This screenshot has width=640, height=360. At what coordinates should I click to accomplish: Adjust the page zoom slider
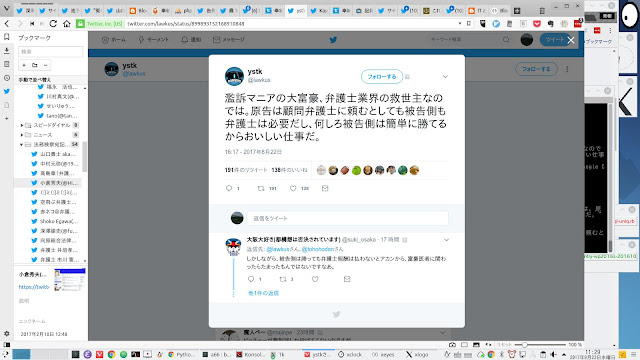click(540, 344)
